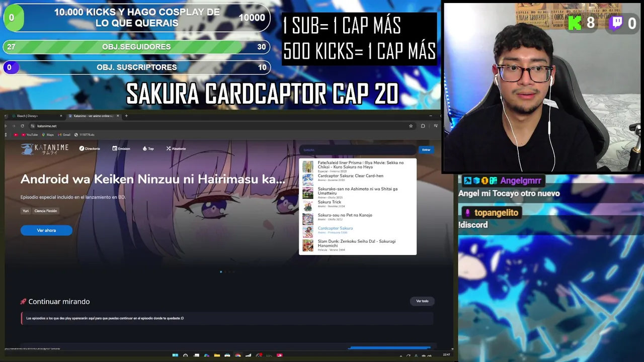Click the taskbar clock showing 22:47
Image resolution: width=644 pixels, height=362 pixels.
pyautogui.click(x=446, y=355)
